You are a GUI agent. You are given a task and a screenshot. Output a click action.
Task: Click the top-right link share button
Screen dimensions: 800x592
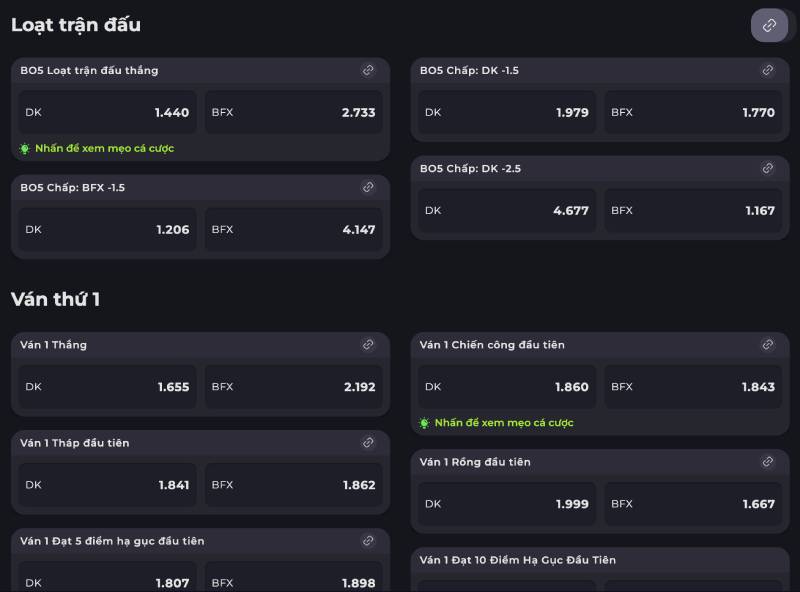(769, 25)
